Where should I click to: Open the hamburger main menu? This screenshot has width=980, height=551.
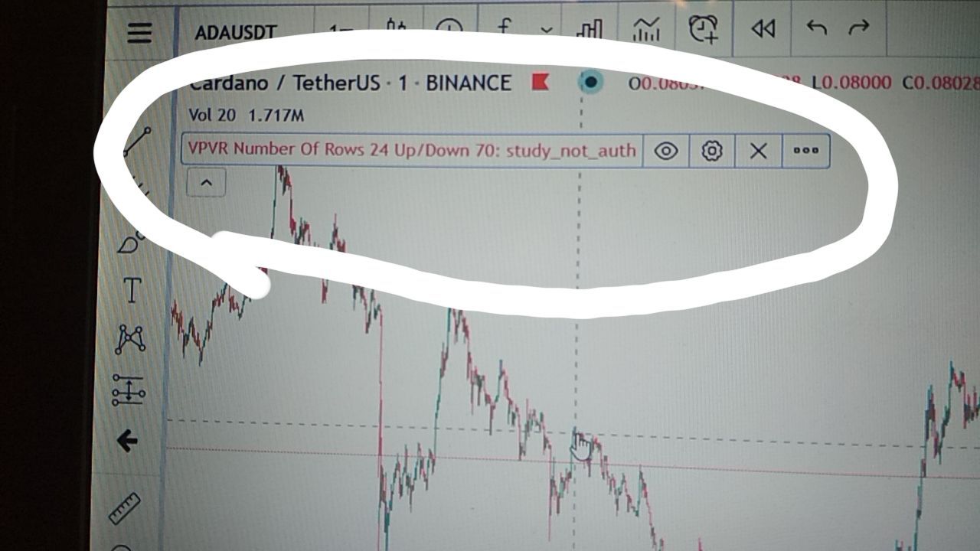click(139, 33)
